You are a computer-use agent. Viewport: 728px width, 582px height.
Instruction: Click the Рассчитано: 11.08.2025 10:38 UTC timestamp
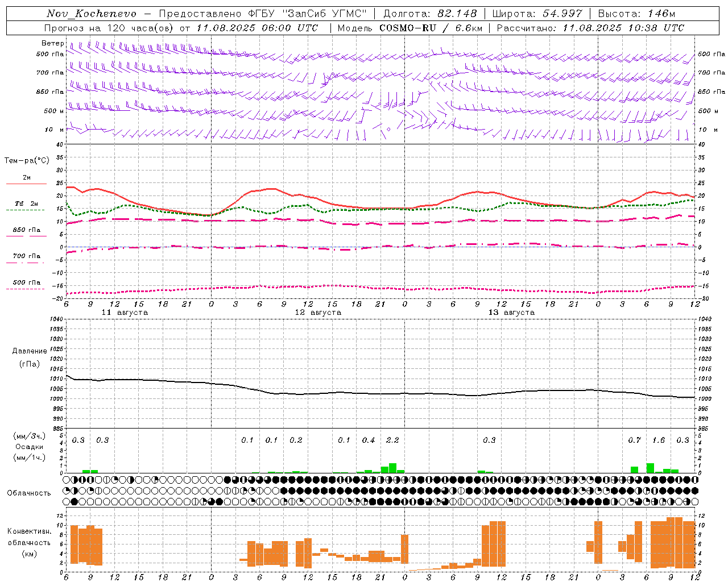pos(590,28)
